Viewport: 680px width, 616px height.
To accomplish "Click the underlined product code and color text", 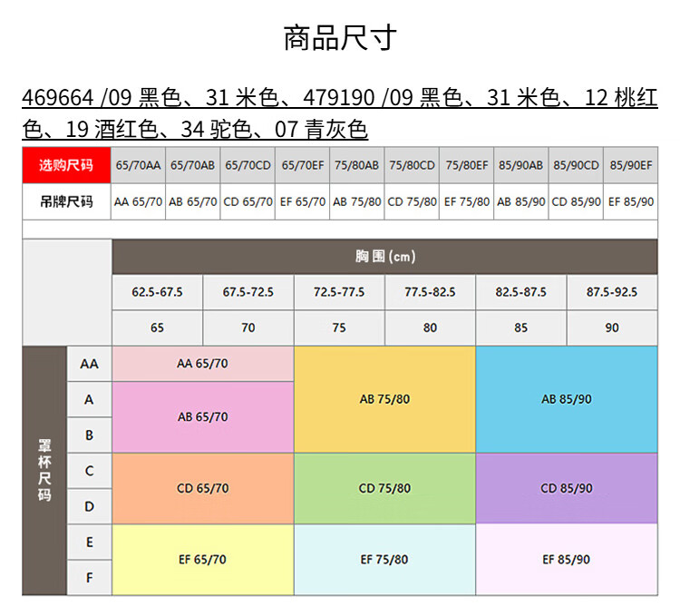I will [x=339, y=113].
